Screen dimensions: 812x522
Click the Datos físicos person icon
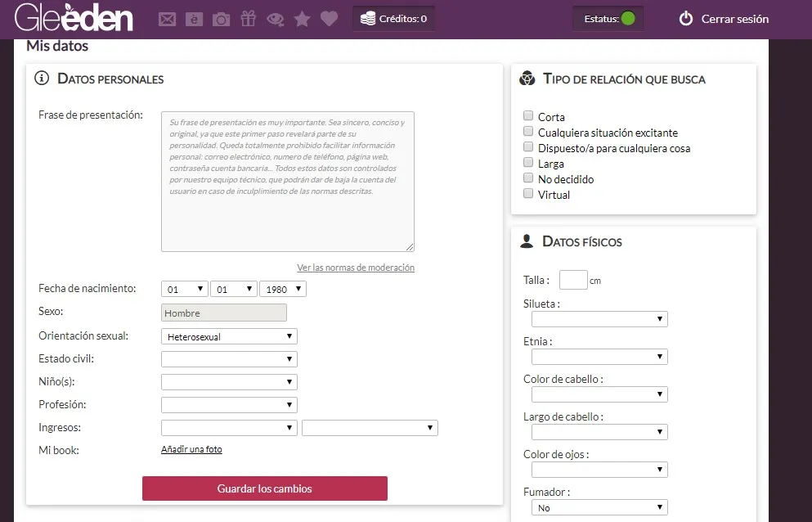tap(527, 241)
